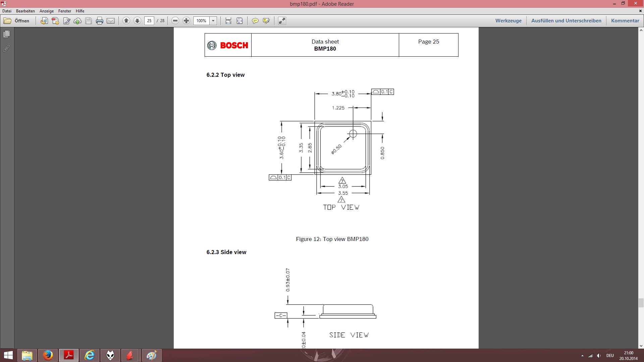The image size is (644, 362).
Task: Click the page number input field
Action: coord(149,21)
